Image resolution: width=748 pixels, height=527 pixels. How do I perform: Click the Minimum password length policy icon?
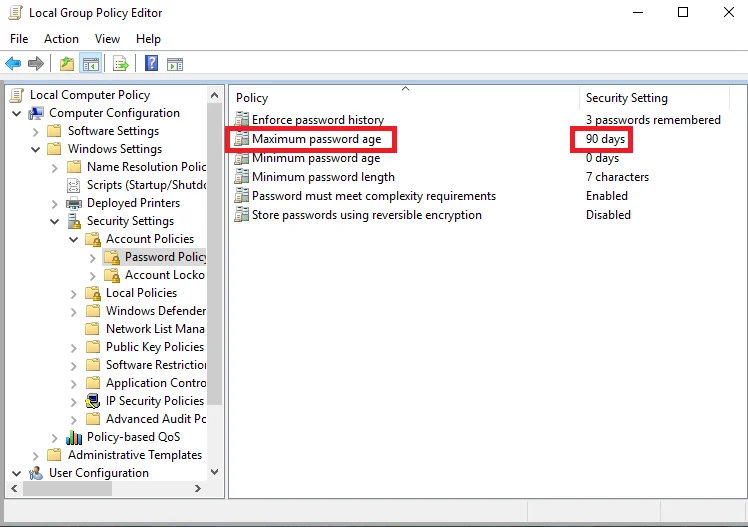(242, 177)
